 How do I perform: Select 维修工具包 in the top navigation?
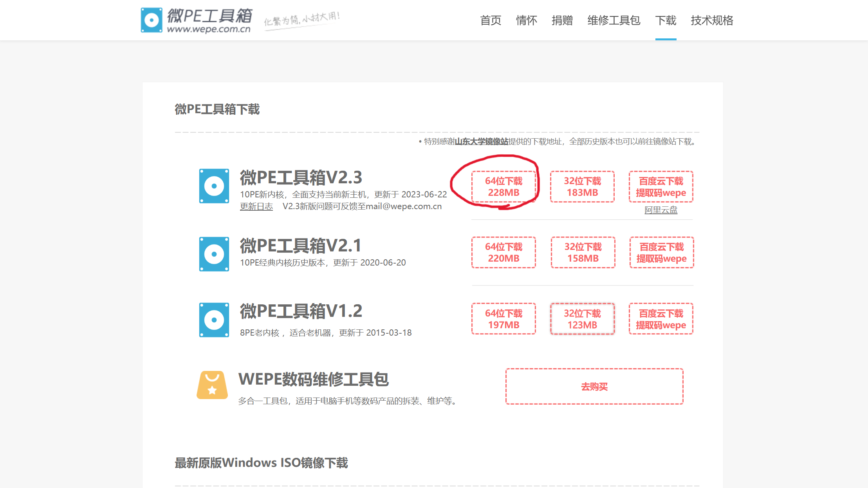(614, 20)
